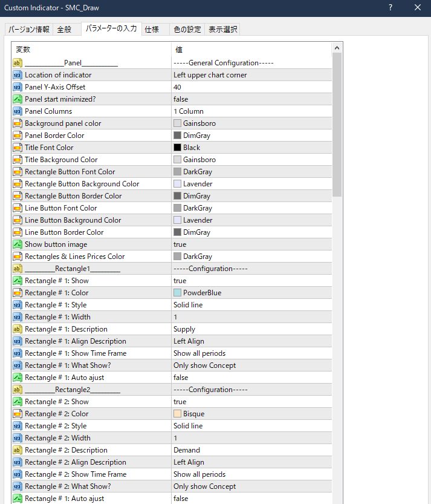This screenshot has width=431, height=504.
Task: Open the Rectangle # 1: Style Solid line dropdown
Action: pos(251,305)
